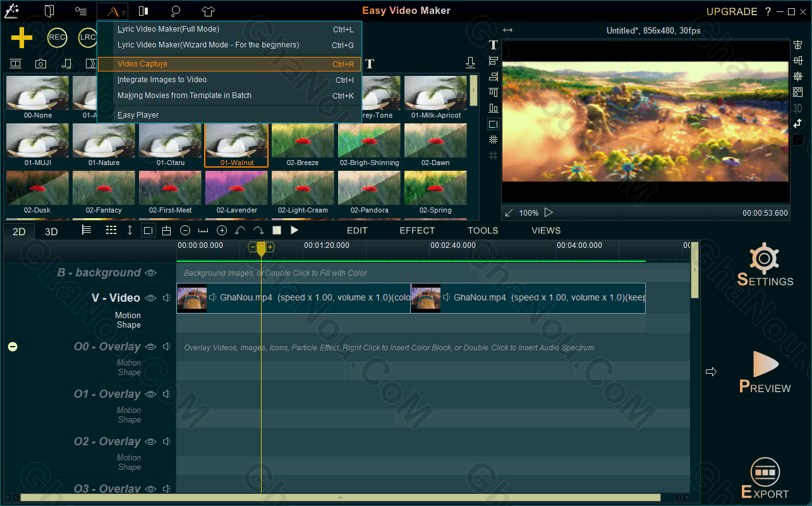Click the timeline zoom out minus icon
This screenshot has width=812, height=506.
pos(185,230)
